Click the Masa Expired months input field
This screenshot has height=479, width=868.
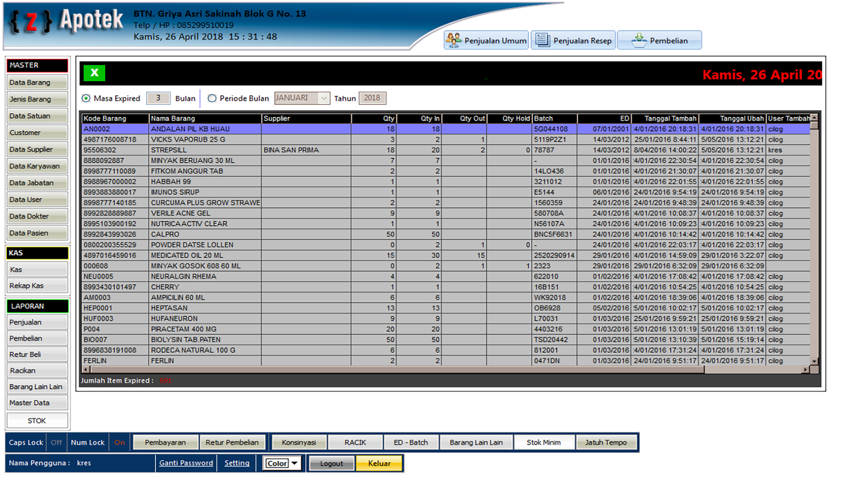[158, 98]
